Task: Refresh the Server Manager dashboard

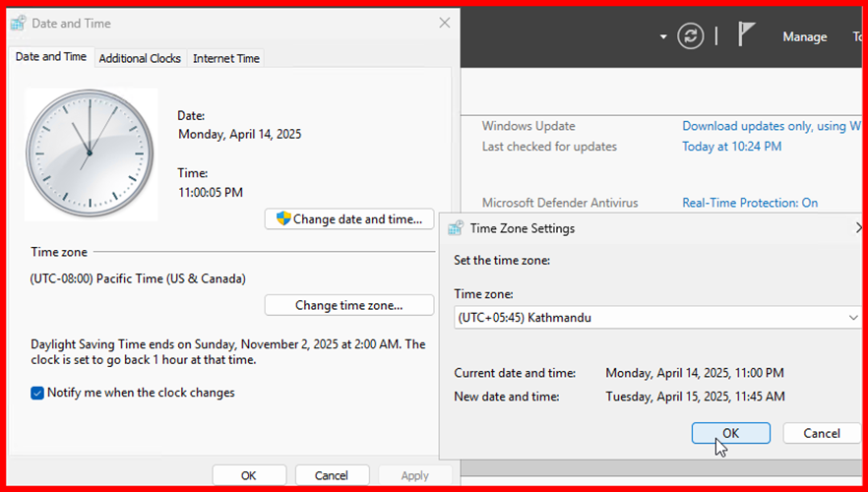Action: pyautogui.click(x=692, y=36)
